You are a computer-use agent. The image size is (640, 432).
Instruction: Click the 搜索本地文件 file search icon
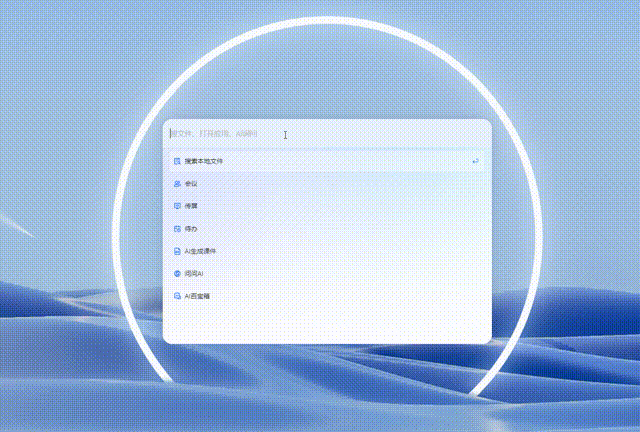[x=177, y=161]
